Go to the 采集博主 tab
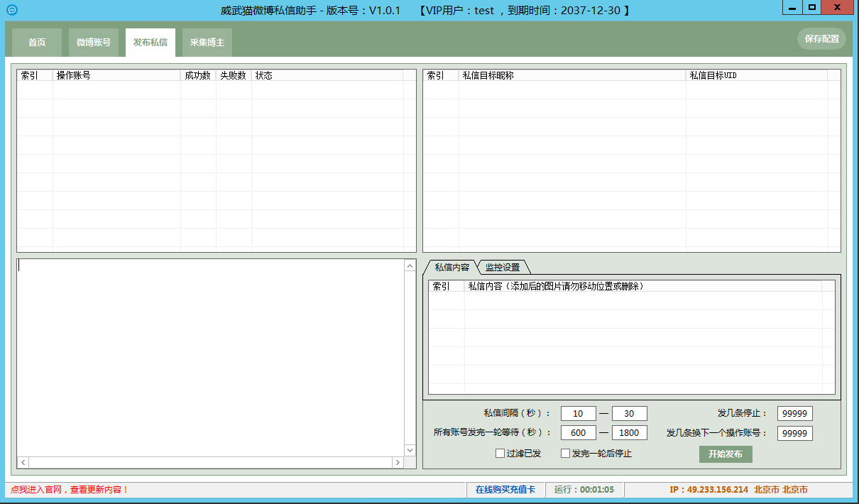Viewport: 859px width, 504px height. pyautogui.click(x=207, y=43)
